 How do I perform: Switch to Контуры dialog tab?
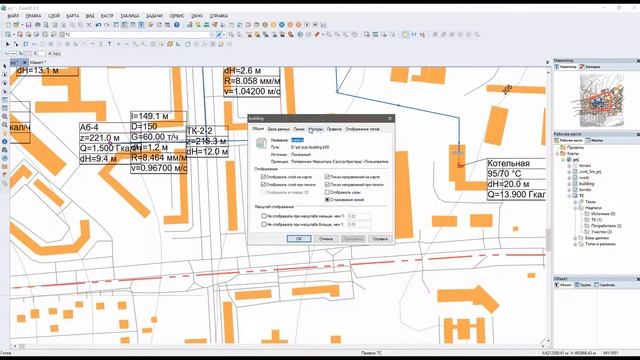tap(316, 129)
